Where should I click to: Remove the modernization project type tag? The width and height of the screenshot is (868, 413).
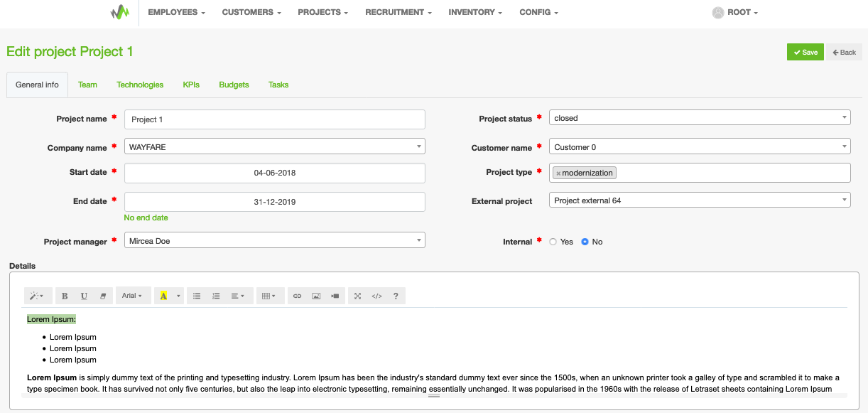click(558, 173)
